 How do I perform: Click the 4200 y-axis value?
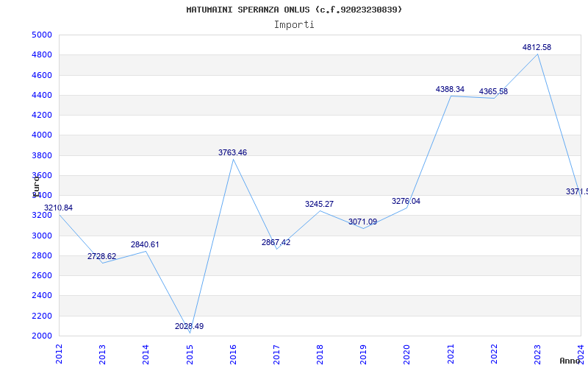click(x=42, y=115)
